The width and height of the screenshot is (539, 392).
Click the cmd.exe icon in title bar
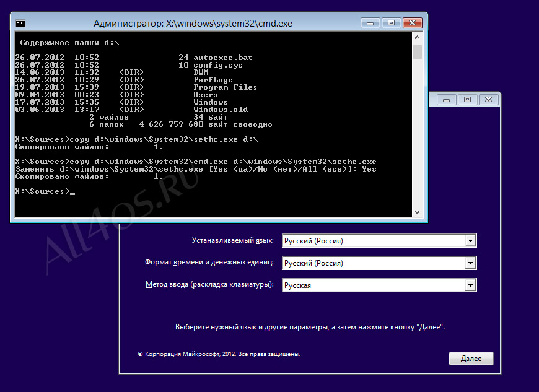click(20, 24)
